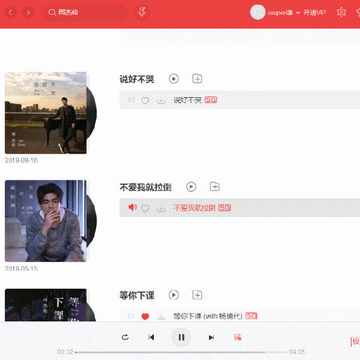
Task: Open the 说好不哭 album title
Action: click(x=137, y=79)
